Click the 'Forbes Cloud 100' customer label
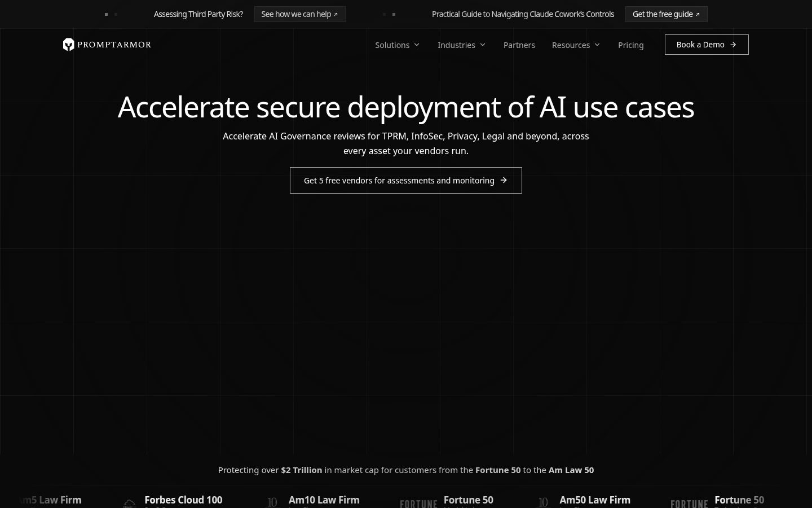Image resolution: width=812 pixels, height=508 pixels. click(183, 500)
